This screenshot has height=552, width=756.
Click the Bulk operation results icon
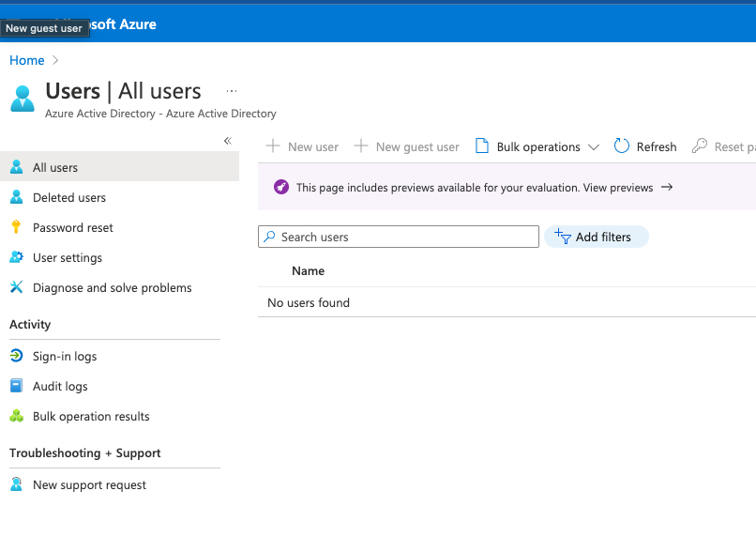pyautogui.click(x=16, y=416)
